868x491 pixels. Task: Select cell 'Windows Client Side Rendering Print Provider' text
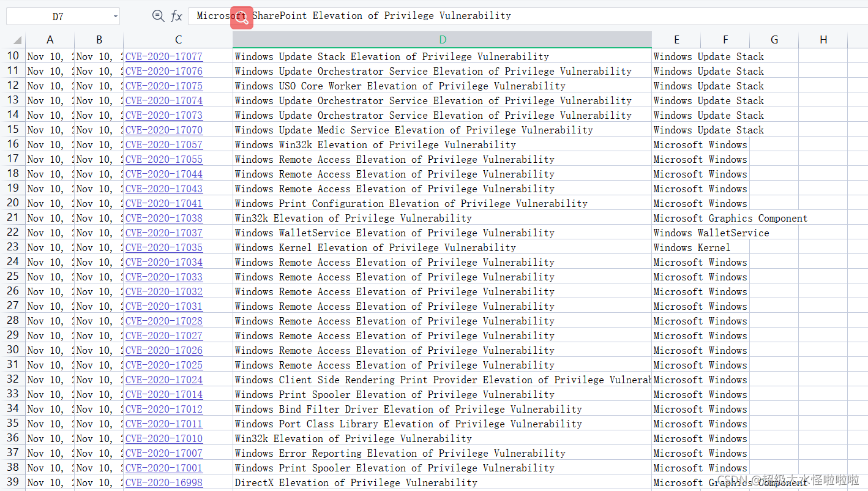pos(356,380)
